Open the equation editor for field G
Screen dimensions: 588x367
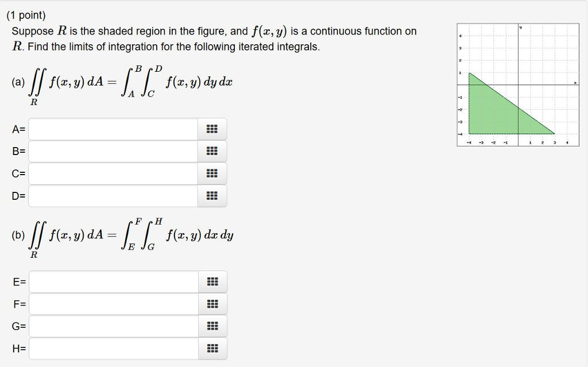[213, 326]
